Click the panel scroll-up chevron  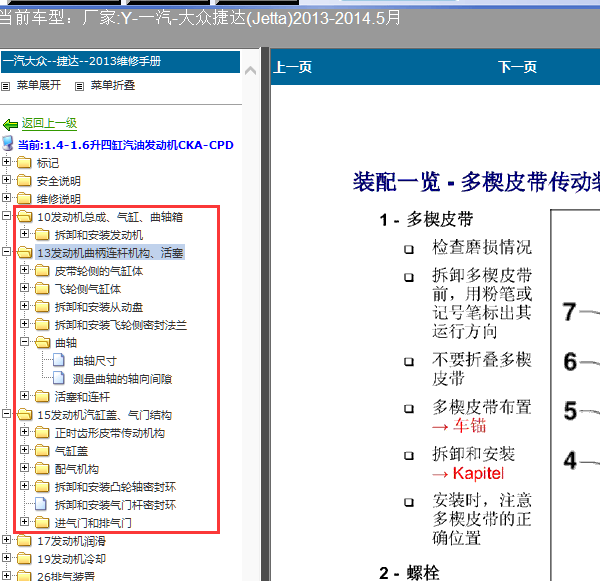pyautogui.click(x=251, y=70)
